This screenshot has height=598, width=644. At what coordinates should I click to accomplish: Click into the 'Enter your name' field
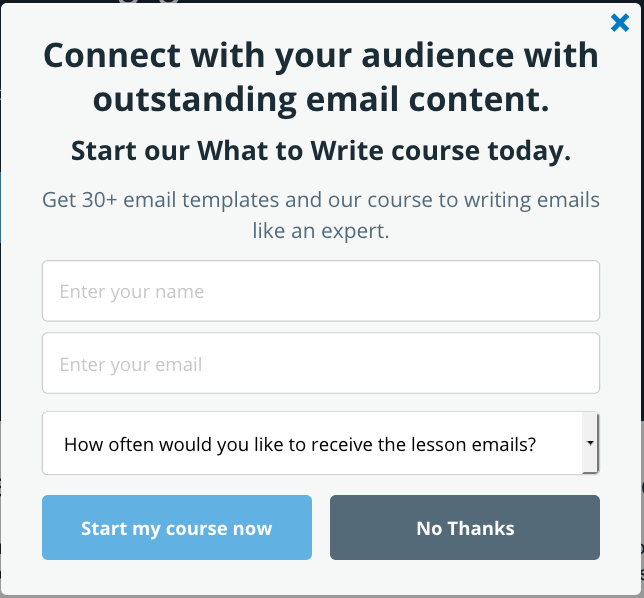[x=321, y=291]
